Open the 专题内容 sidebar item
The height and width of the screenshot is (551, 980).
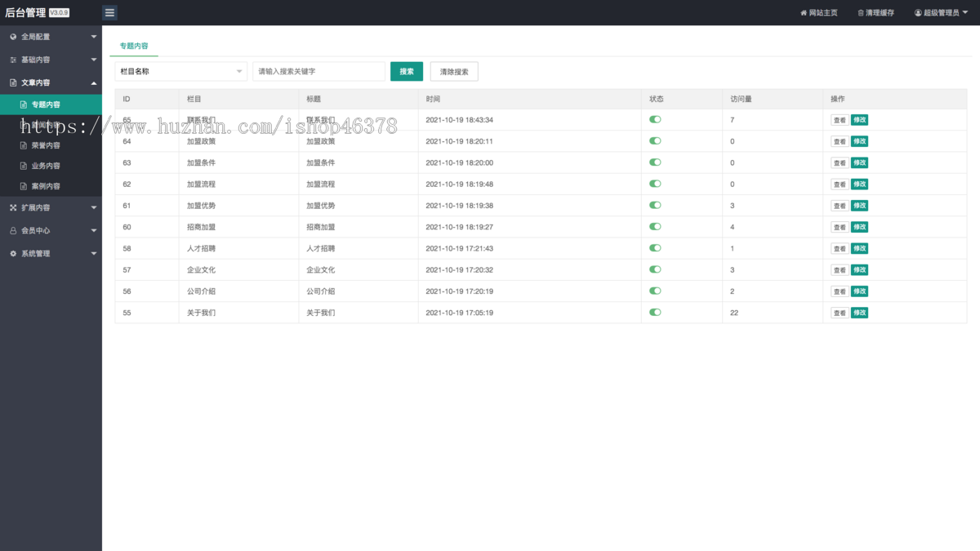point(51,104)
